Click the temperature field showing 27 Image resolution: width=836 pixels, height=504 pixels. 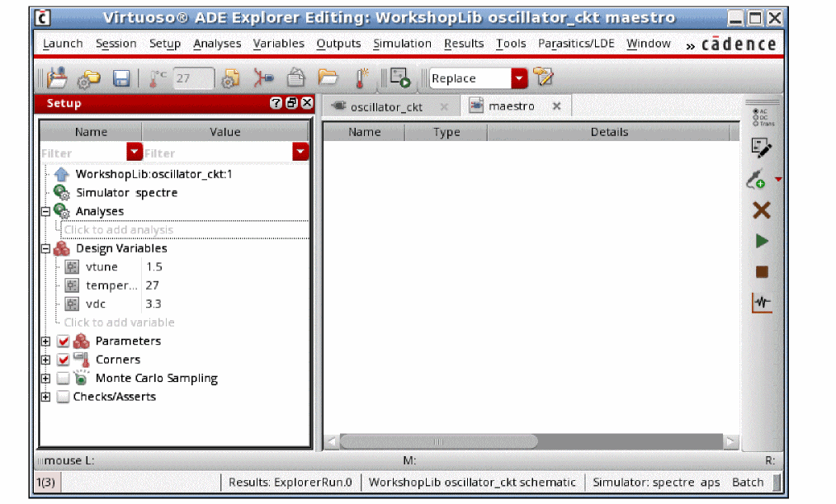tap(194, 78)
